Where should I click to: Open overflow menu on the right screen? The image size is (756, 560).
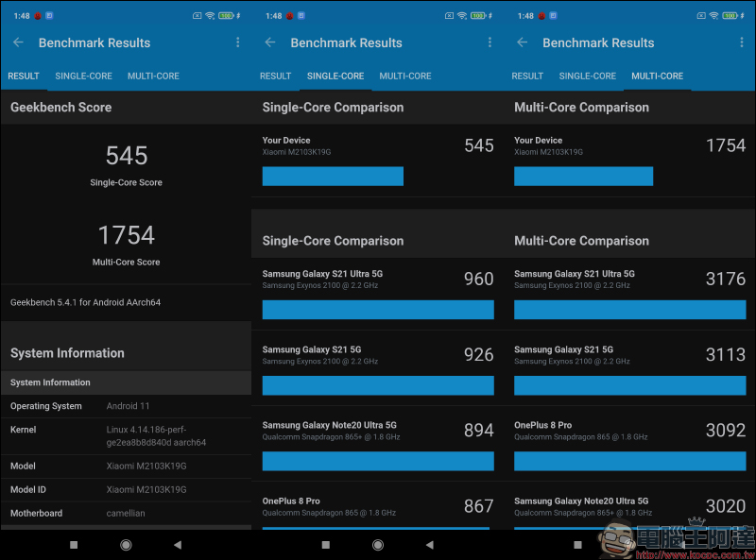coord(742,42)
